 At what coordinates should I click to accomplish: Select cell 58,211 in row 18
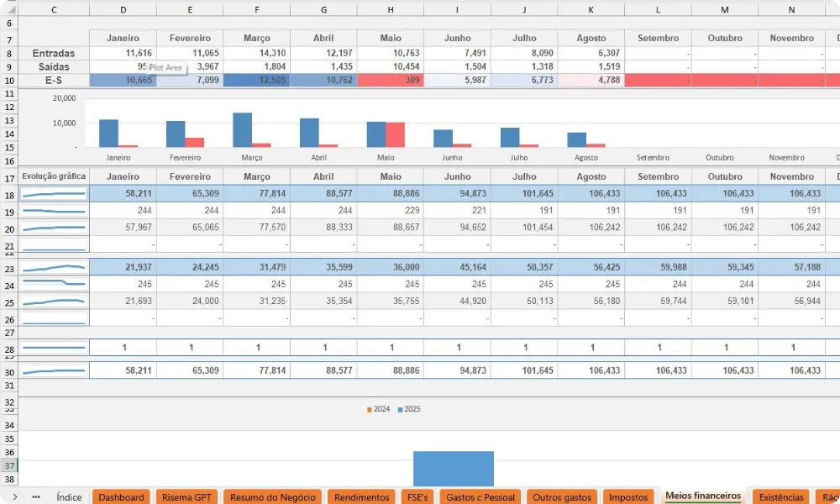(123, 193)
